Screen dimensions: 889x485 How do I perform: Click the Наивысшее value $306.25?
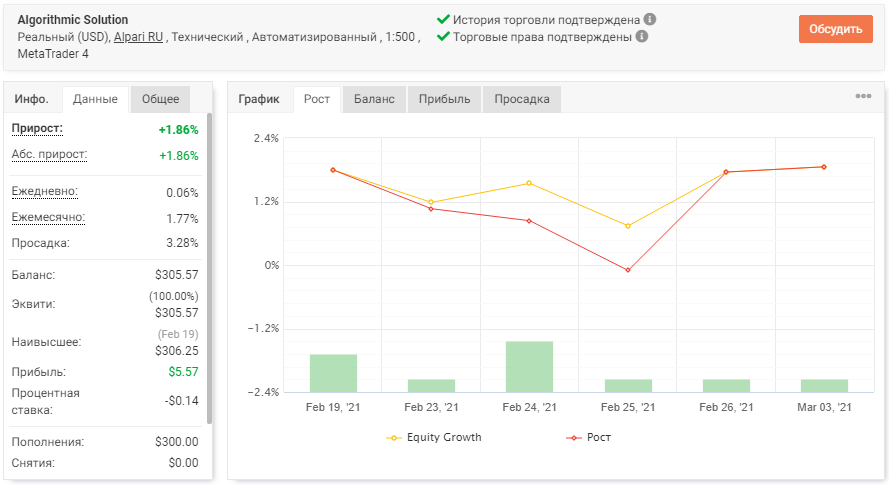coord(177,351)
